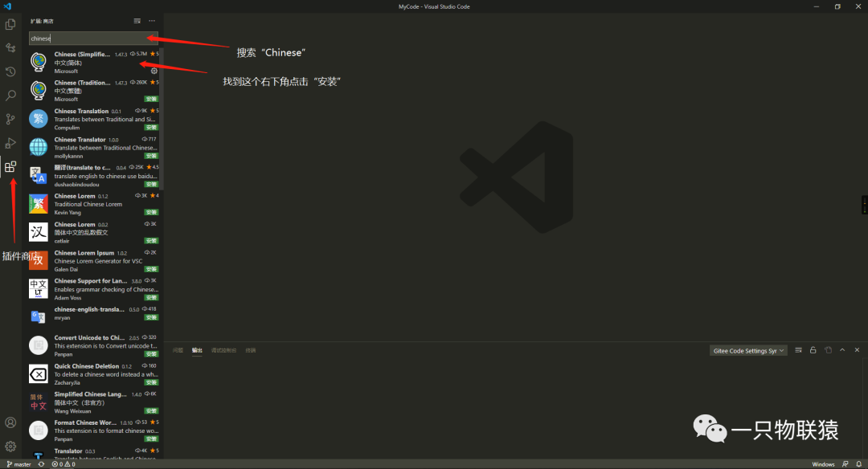868x469 pixels.
Task: Install Chinese Lorem by catlair
Action: [151, 241]
